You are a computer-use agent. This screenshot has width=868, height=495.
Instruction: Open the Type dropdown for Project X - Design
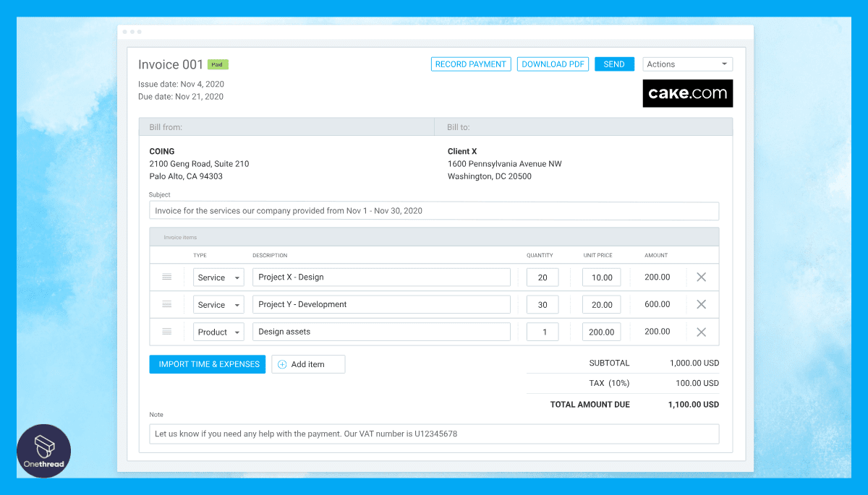pyautogui.click(x=218, y=277)
